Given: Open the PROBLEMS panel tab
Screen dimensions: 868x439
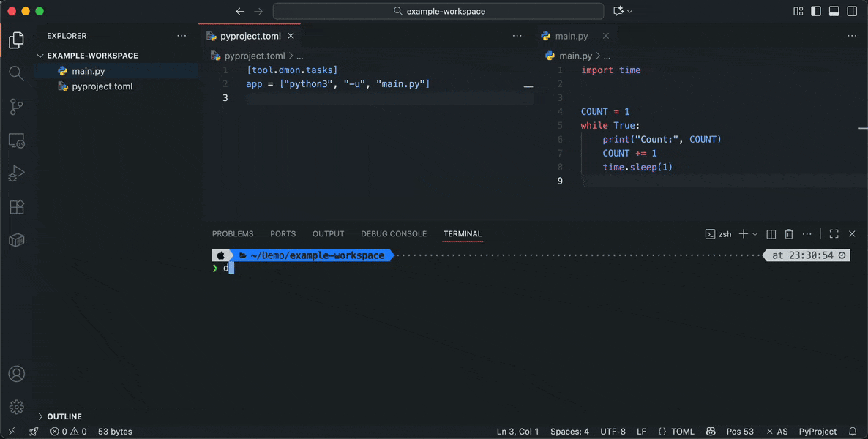Looking at the screenshot, I should point(233,234).
